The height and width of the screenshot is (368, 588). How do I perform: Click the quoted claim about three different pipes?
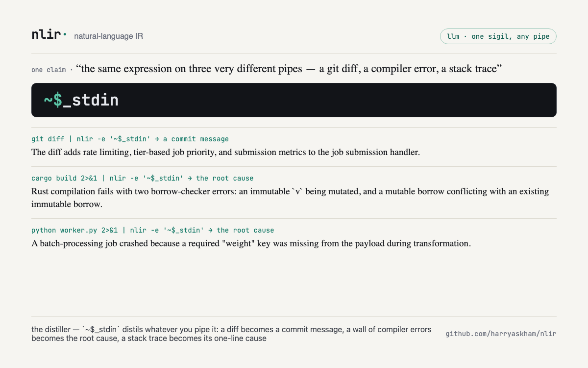click(x=289, y=69)
